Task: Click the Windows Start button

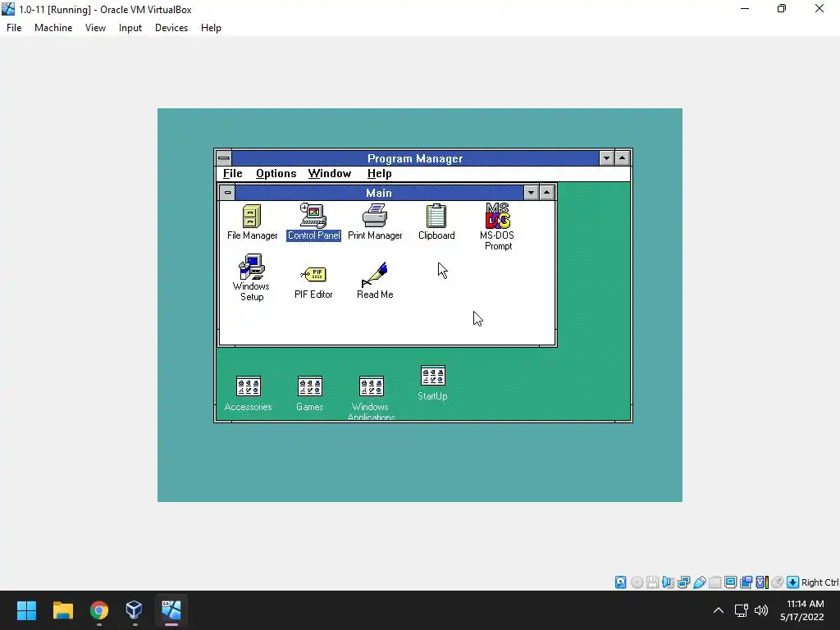Action: pyautogui.click(x=26, y=610)
